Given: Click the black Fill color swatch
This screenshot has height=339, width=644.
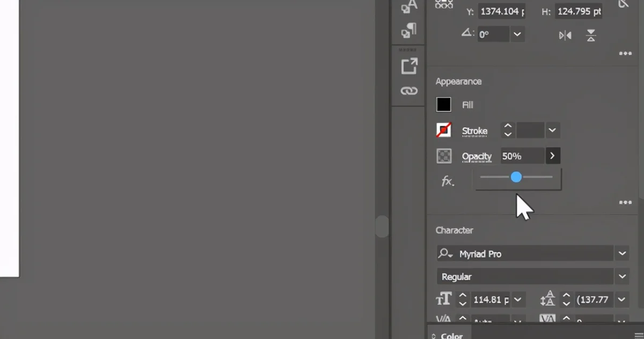Looking at the screenshot, I should [x=443, y=105].
